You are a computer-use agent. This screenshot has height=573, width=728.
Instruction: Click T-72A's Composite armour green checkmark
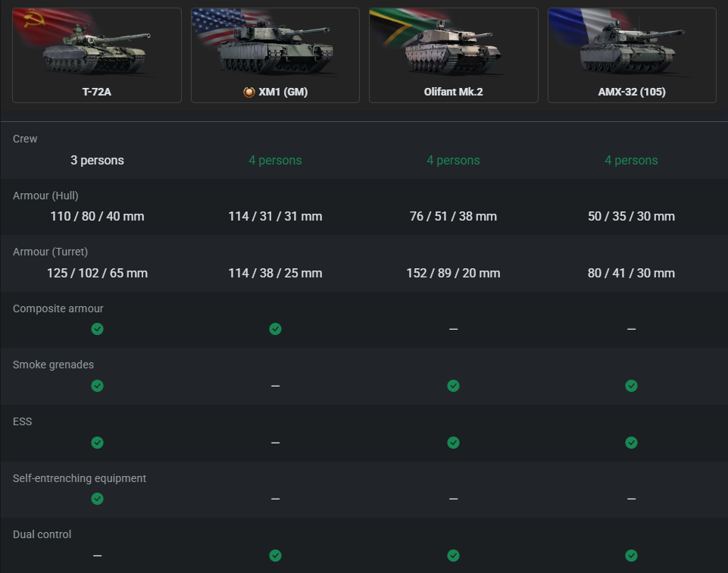pos(97,329)
